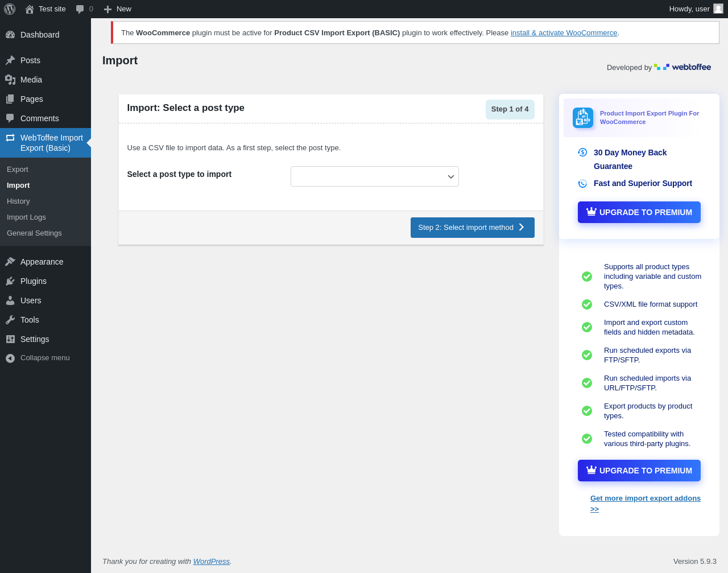Click Product Import Export Plugin For WooCommerce title
This screenshot has width=728, height=573.
pyautogui.click(x=650, y=118)
